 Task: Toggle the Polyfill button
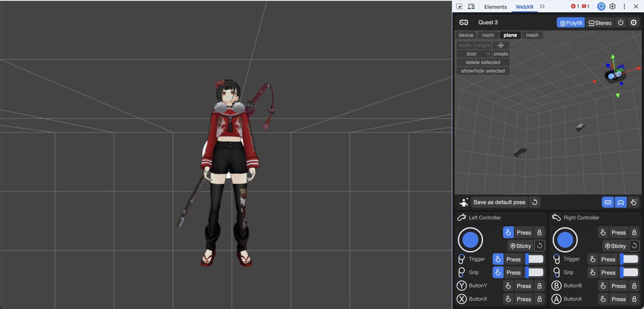[570, 23]
